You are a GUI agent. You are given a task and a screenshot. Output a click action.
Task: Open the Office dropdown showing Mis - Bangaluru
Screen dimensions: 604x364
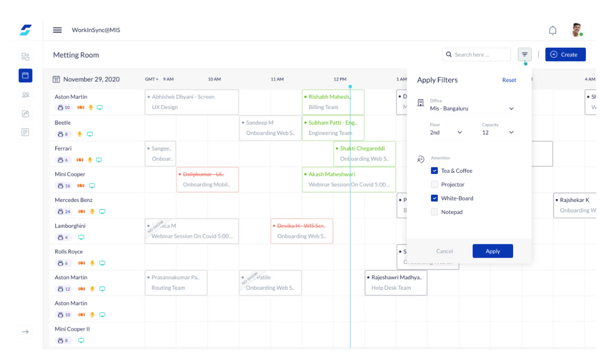pyautogui.click(x=511, y=109)
